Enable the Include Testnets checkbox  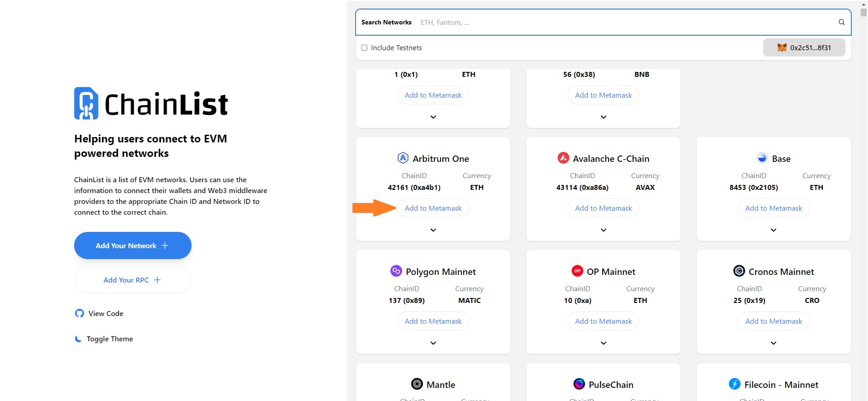click(364, 47)
